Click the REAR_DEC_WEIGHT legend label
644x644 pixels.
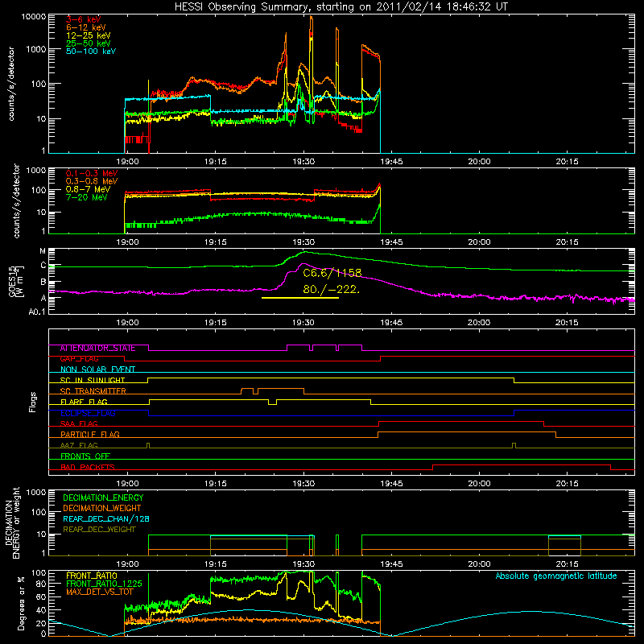[x=99, y=530]
